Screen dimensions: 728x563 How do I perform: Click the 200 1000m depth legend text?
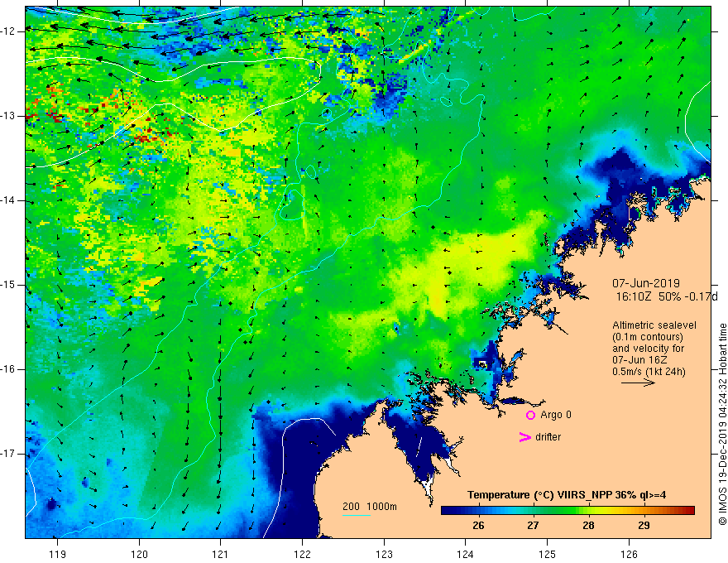[x=370, y=507]
